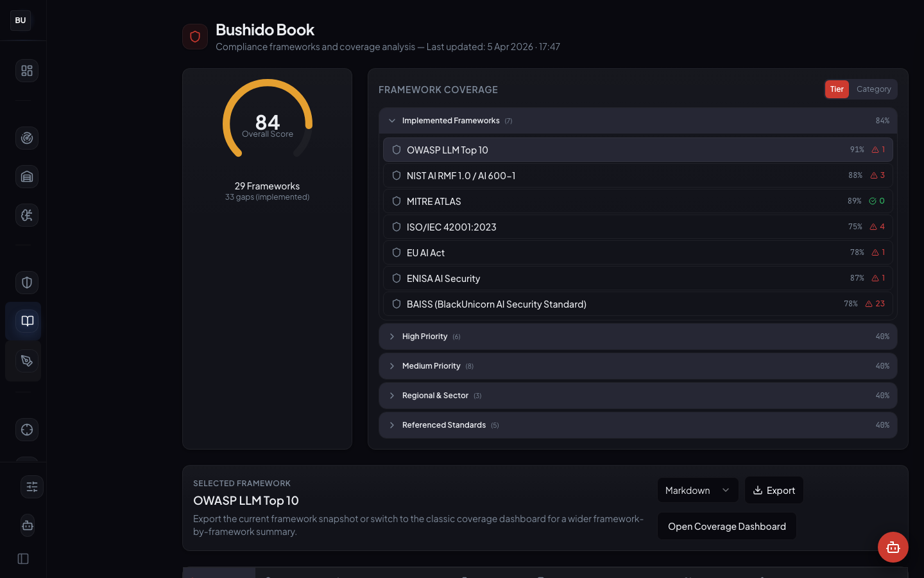Image resolution: width=924 pixels, height=578 pixels.
Task: Click the shield icon on NIST AI RMF row
Action: pyautogui.click(x=397, y=175)
